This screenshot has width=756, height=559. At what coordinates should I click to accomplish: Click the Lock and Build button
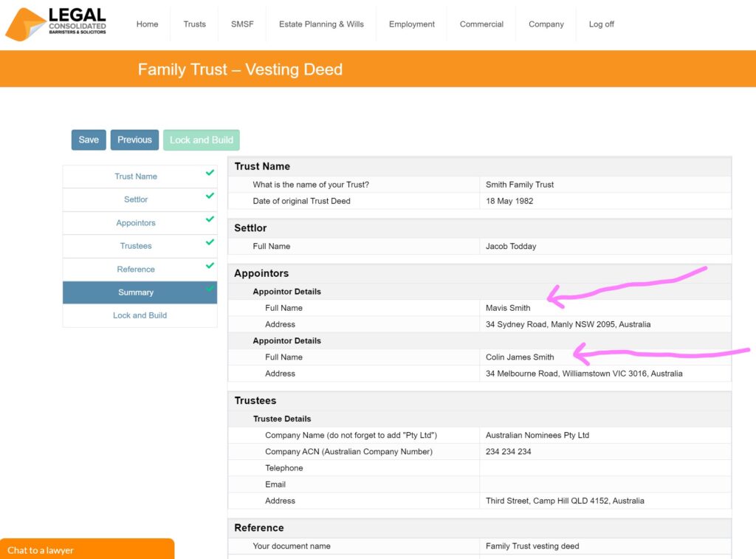coord(201,140)
